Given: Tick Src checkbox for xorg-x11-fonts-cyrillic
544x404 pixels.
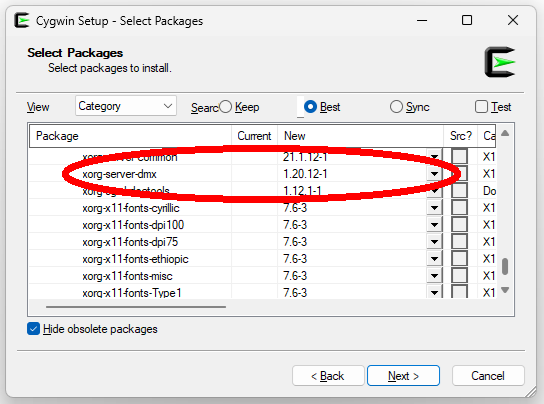Looking at the screenshot, I should [459, 208].
